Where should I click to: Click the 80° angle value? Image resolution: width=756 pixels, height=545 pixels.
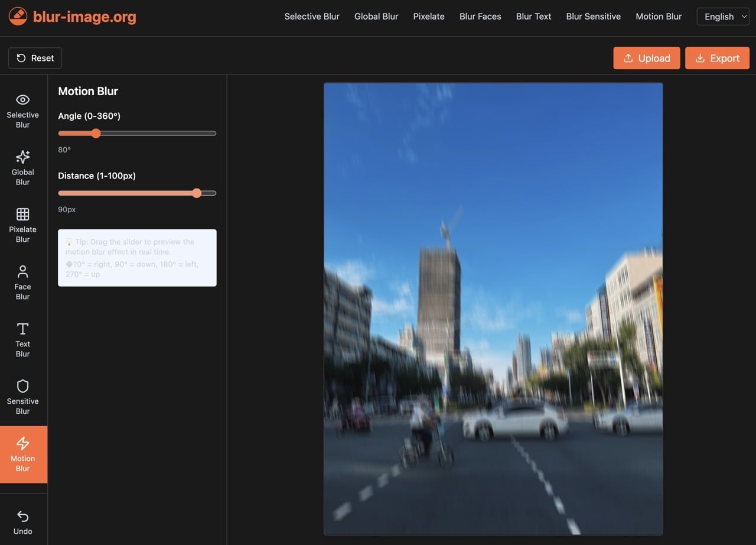pos(64,150)
